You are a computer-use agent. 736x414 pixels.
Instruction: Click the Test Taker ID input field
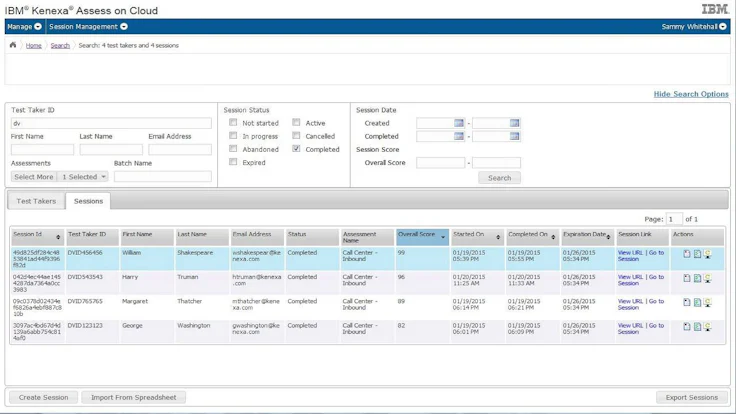(111, 123)
